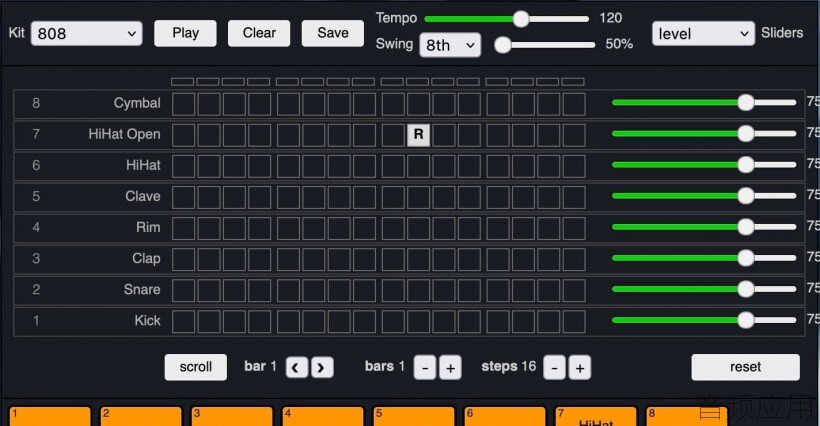The height and width of the screenshot is (426, 820).
Task: Adjust the Kick level slider
Action: [704, 320]
